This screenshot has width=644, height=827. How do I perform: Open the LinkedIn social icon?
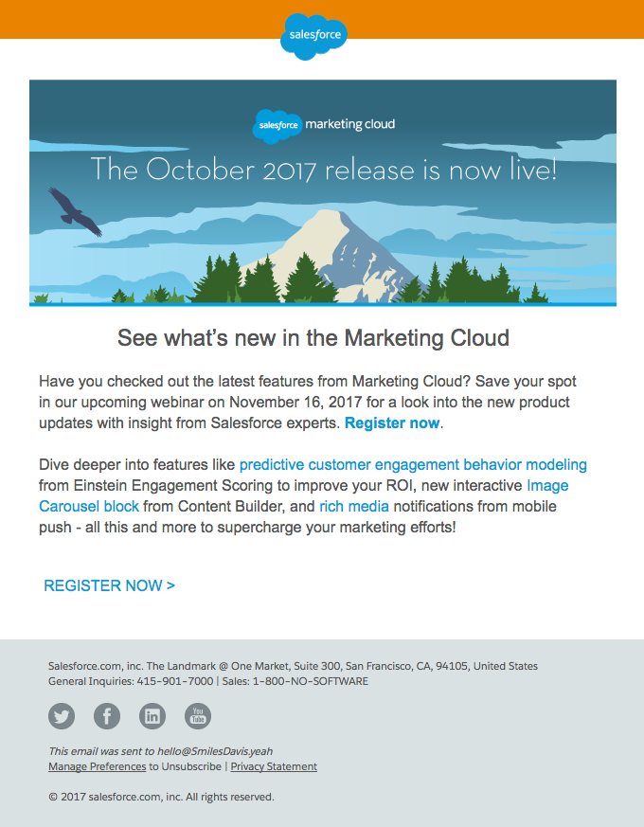(152, 716)
